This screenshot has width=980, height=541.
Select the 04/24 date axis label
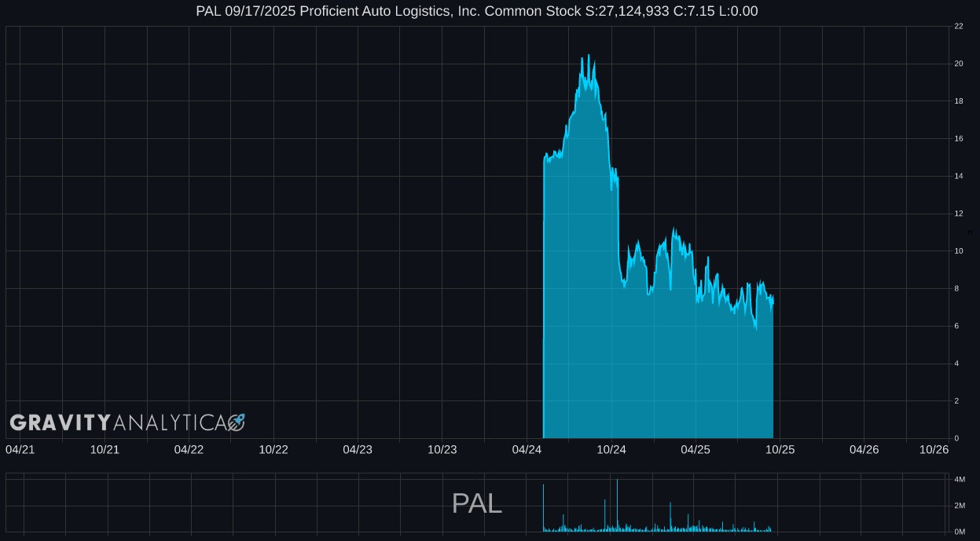(527, 449)
